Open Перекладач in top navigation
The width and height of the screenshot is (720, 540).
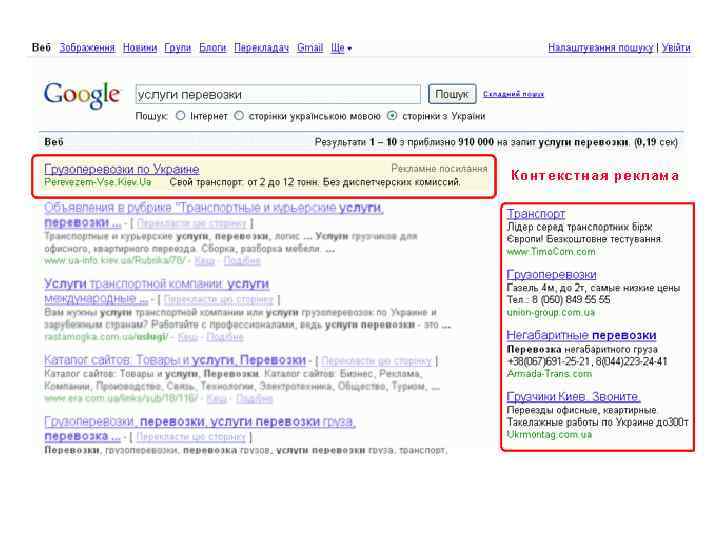(x=261, y=48)
